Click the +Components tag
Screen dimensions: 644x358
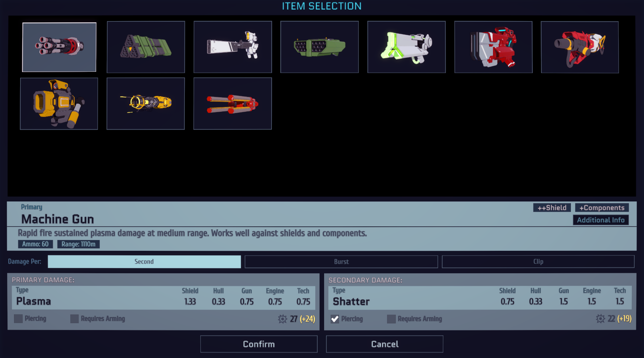point(602,208)
